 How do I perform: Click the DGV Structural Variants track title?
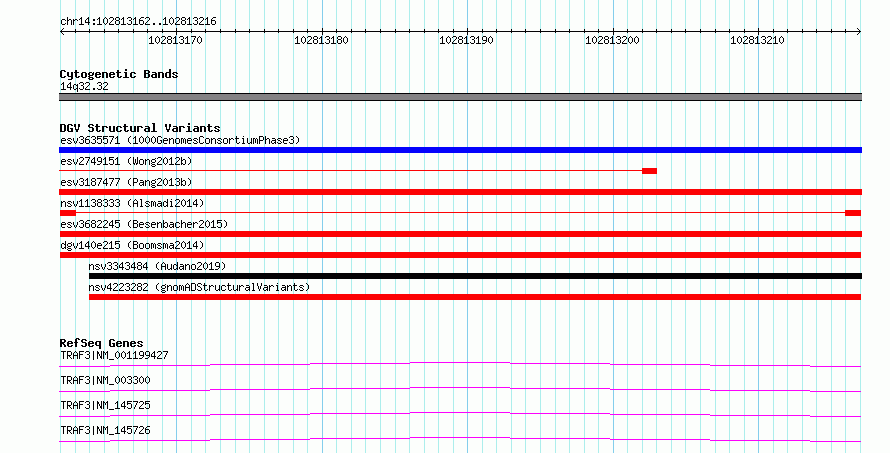(140, 128)
